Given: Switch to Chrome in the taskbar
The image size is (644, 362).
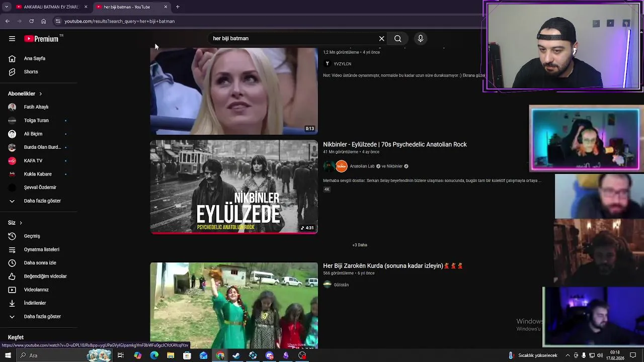Looking at the screenshot, I should coord(220,355).
